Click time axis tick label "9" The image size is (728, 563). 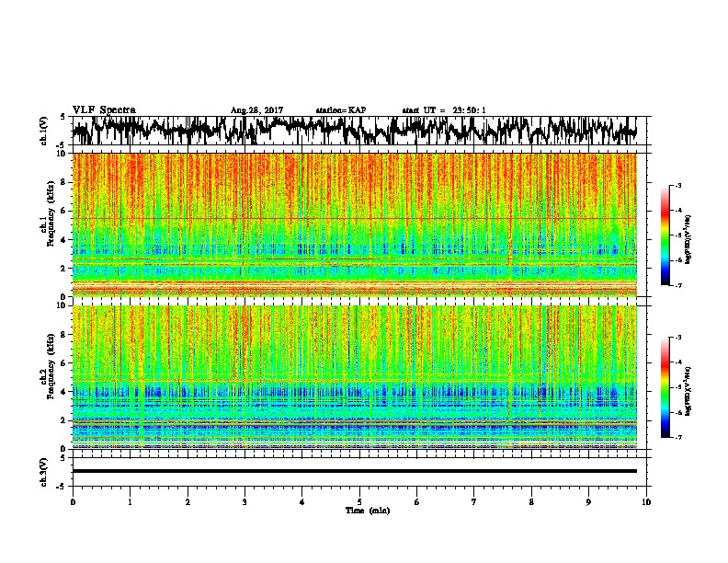(588, 502)
